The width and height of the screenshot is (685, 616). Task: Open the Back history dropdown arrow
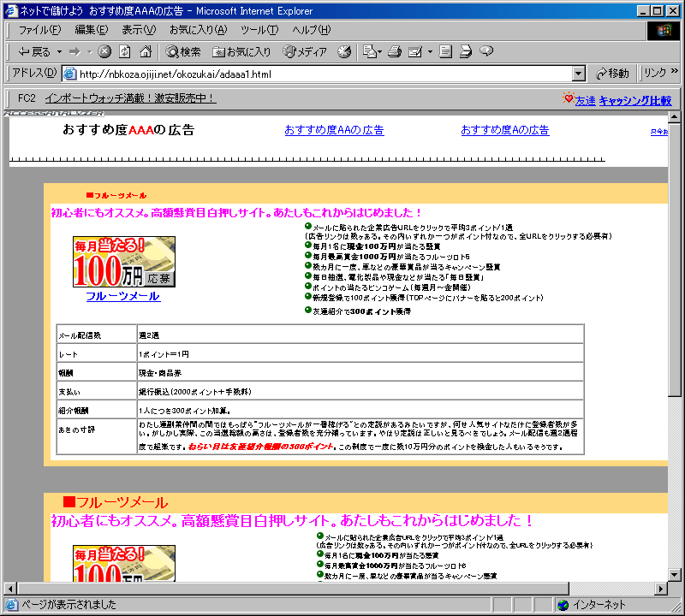(x=59, y=51)
